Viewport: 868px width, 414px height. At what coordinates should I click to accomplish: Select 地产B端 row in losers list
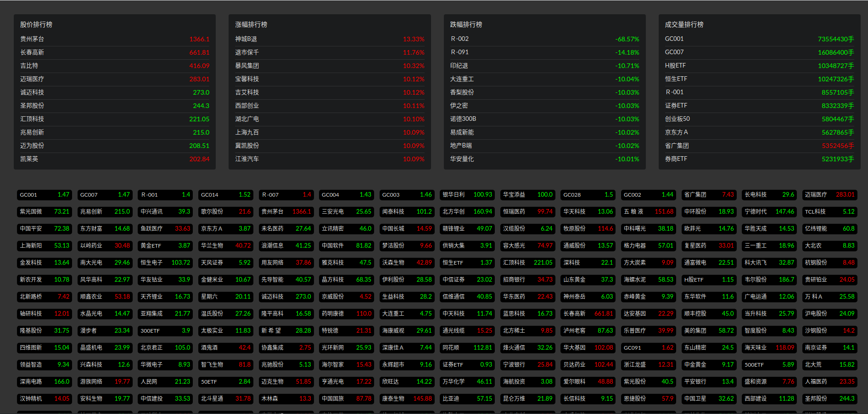point(544,146)
